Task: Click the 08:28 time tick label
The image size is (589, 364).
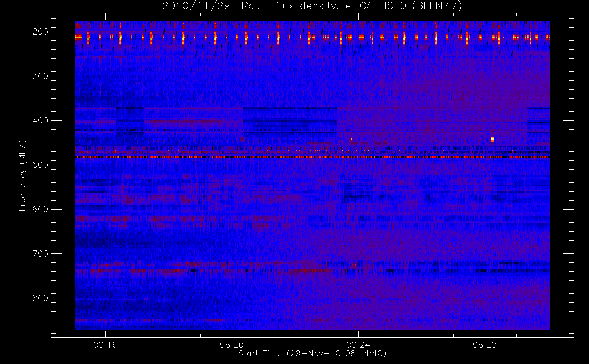Action: coord(485,345)
